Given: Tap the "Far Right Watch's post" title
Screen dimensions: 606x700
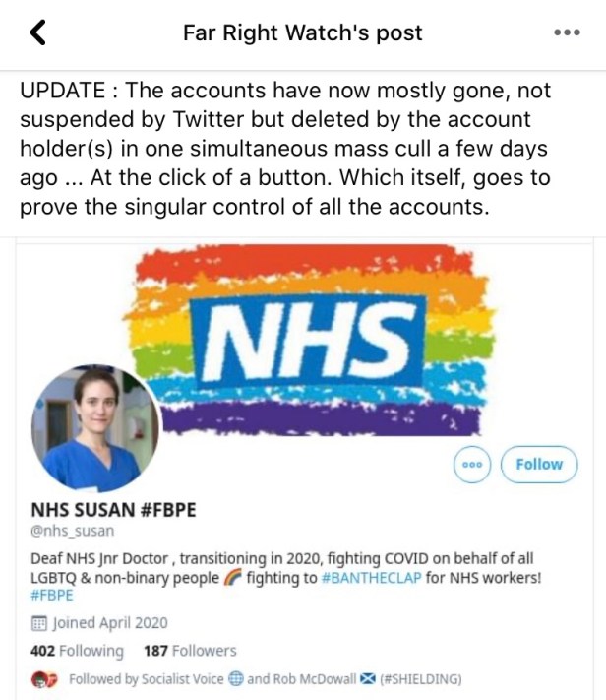Looking at the screenshot, I should [x=302, y=32].
